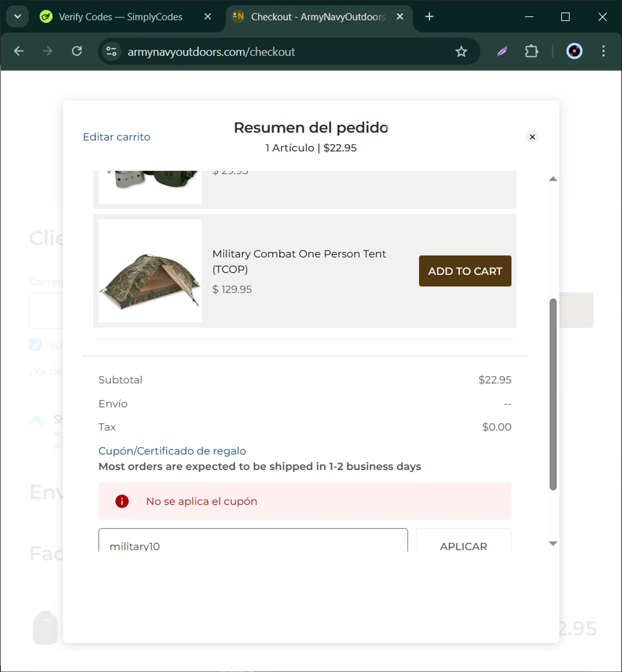Click the 1 Artículo | $22.95 summary text

(x=311, y=148)
